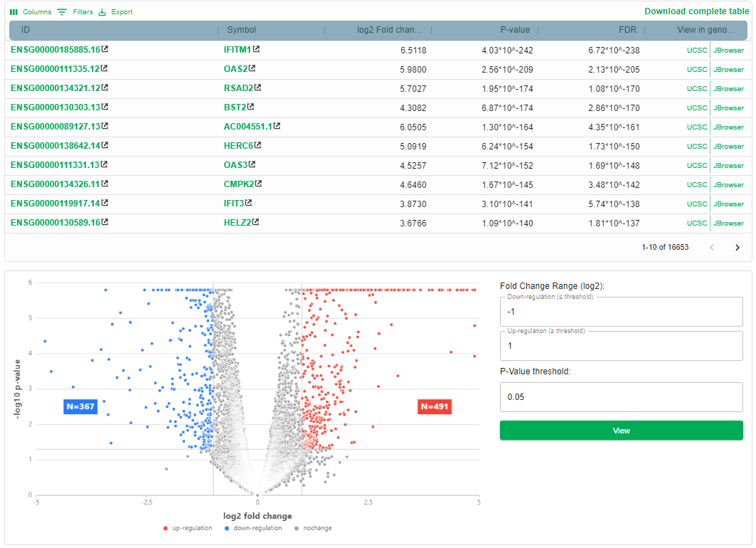Open the Filters panel
This screenshot has width=756, height=548.
tap(75, 12)
